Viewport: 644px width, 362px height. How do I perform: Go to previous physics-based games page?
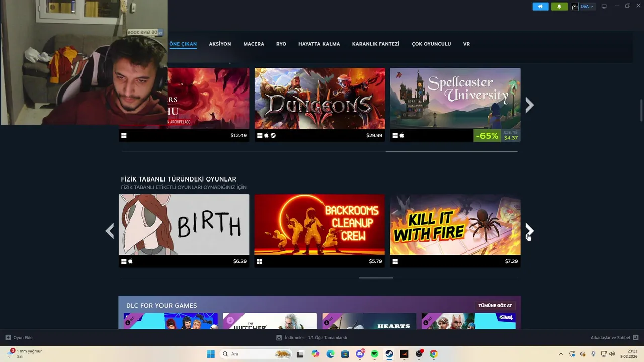(x=110, y=231)
